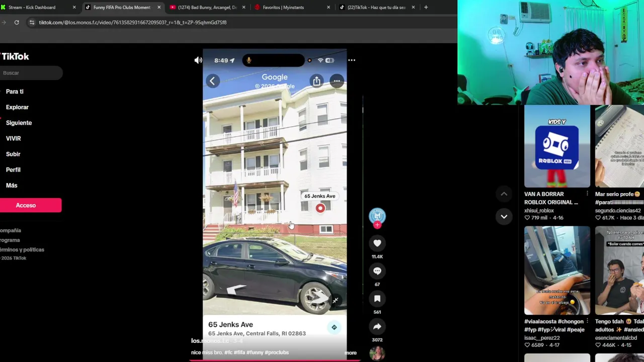This screenshot has height=362, width=644.
Task: Click the rotating sound disc icon
Action: [377, 353]
